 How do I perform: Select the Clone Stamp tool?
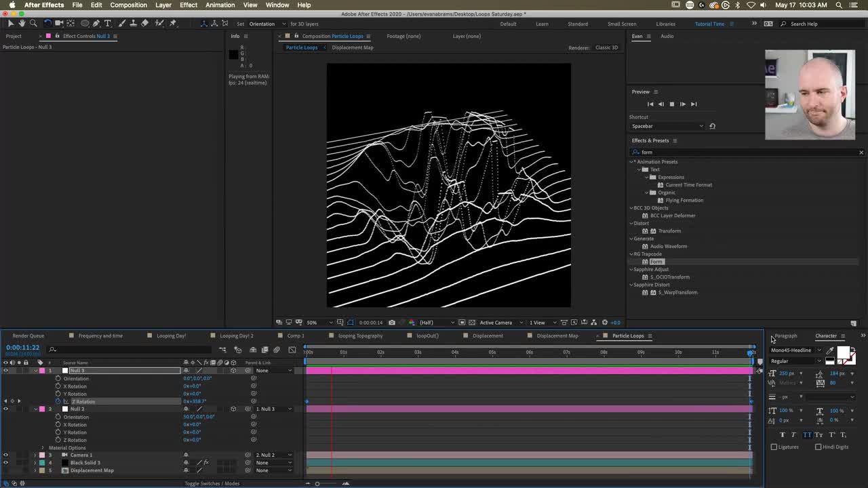[133, 23]
